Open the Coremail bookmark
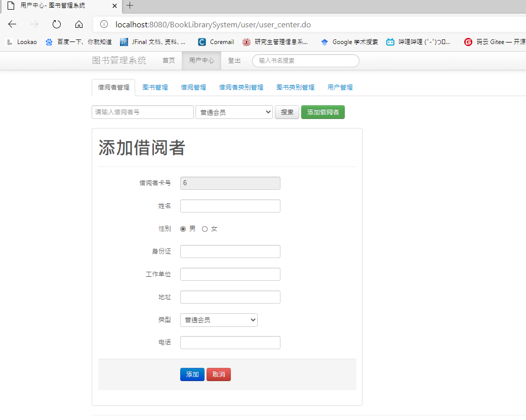 [216, 42]
